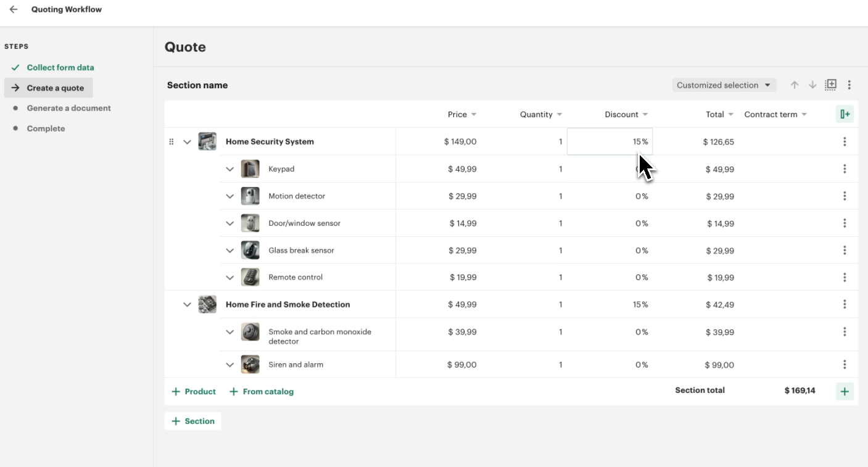Select the Collect form data step
The width and height of the screenshot is (868, 467).
[x=60, y=67]
